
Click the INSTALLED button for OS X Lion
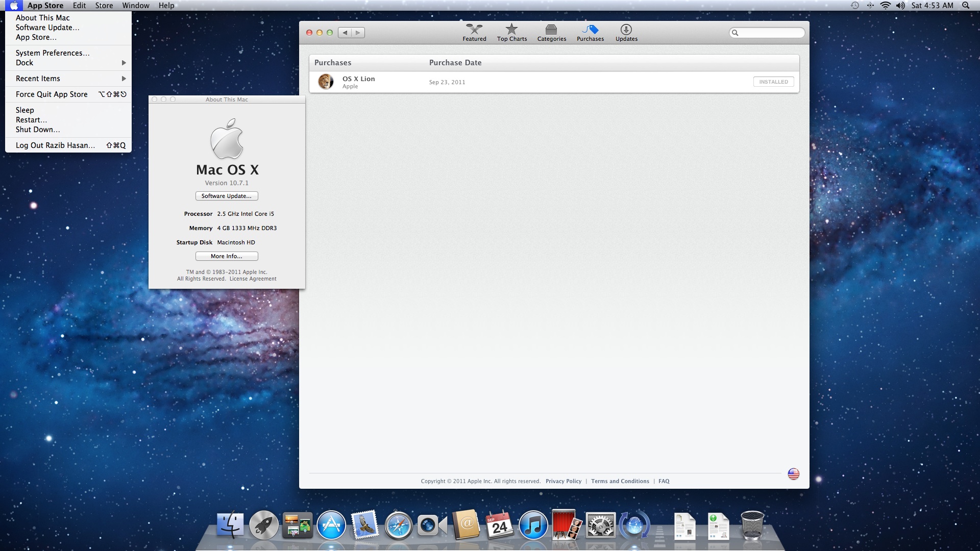point(773,82)
